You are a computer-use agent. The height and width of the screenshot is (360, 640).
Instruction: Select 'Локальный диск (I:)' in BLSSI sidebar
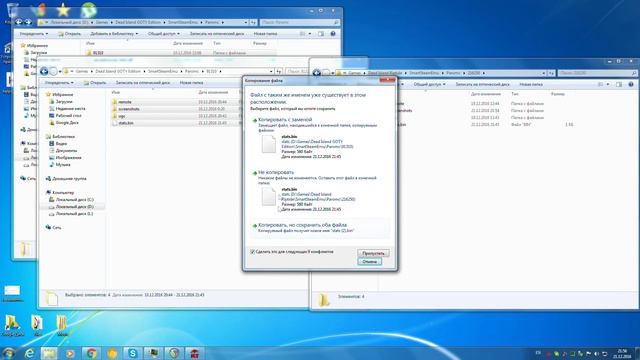(74, 213)
